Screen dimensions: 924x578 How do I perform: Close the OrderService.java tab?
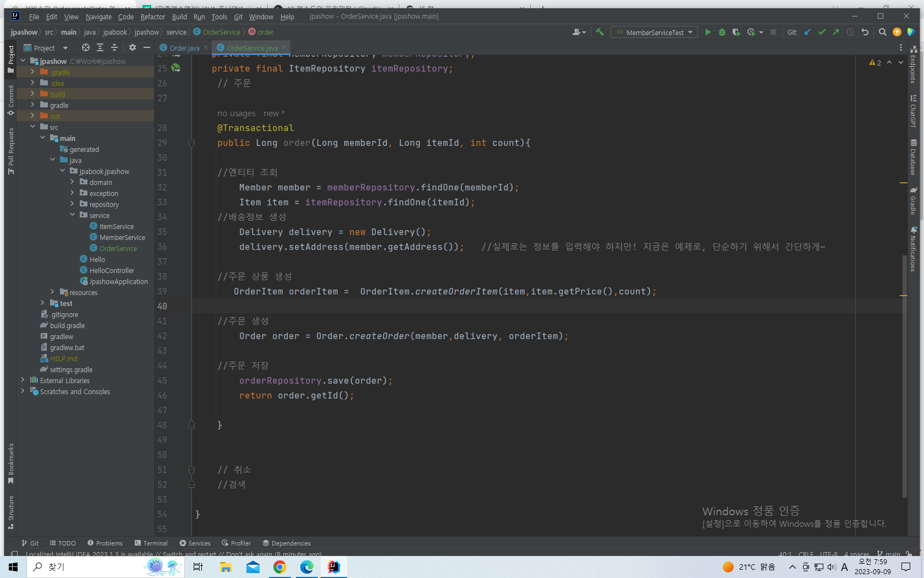[284, 48]
